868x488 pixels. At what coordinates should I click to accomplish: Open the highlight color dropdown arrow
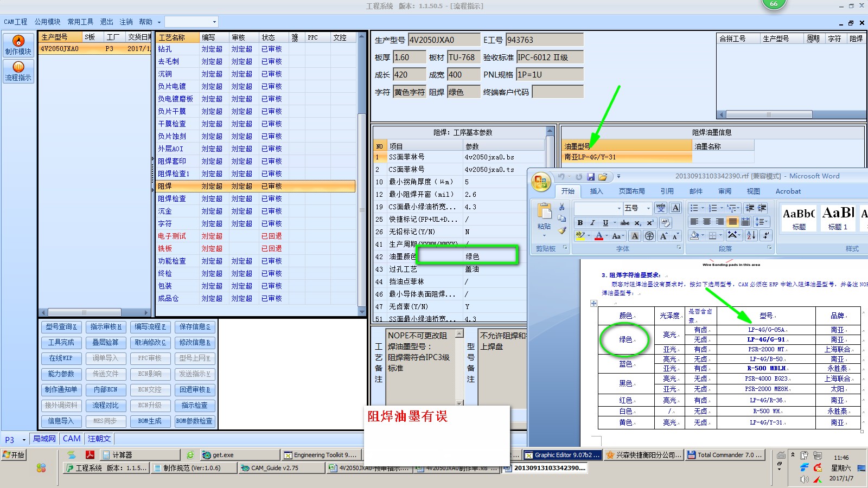tap(589, 236)
